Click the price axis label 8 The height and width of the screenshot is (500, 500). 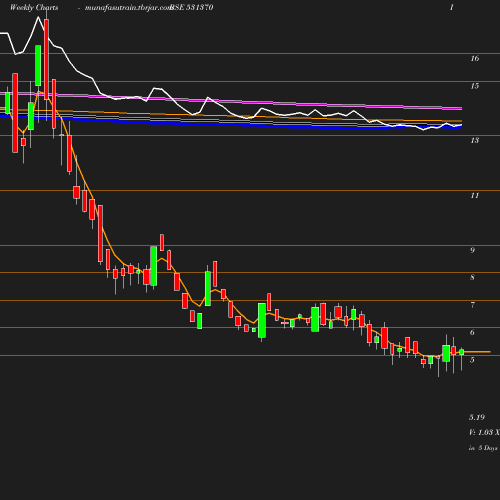point(472,278)
